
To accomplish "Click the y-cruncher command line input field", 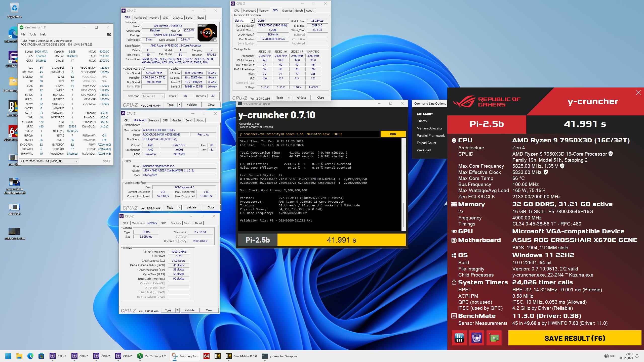I will pos(309,134).
